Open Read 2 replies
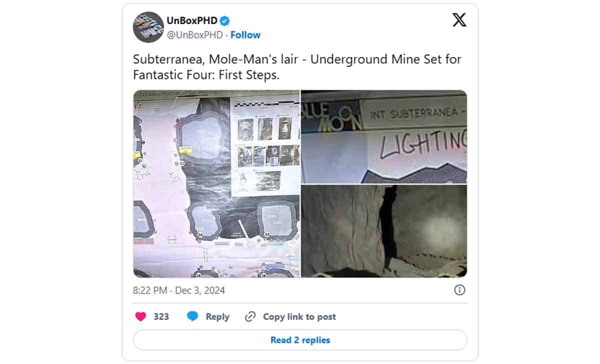 300,340
